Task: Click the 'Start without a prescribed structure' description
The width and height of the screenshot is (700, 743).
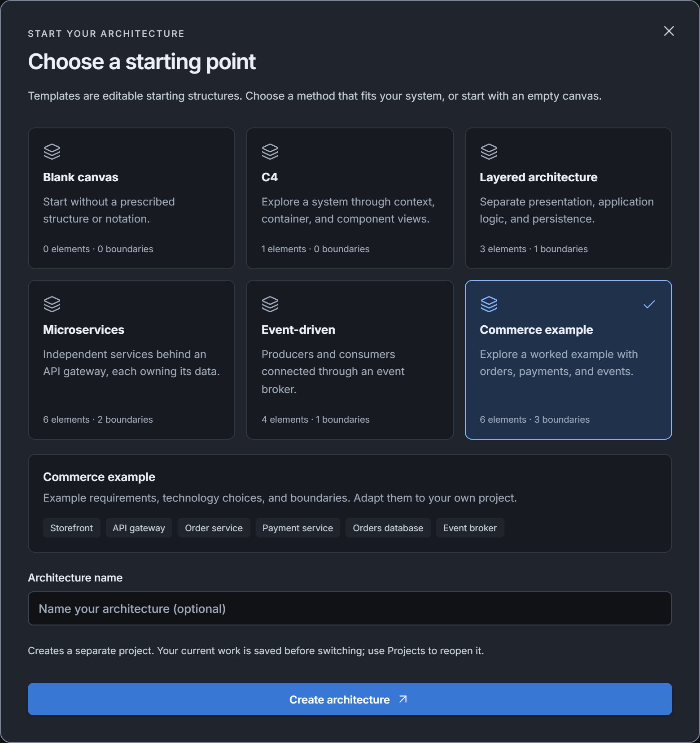Action: [x=109, y=210]
